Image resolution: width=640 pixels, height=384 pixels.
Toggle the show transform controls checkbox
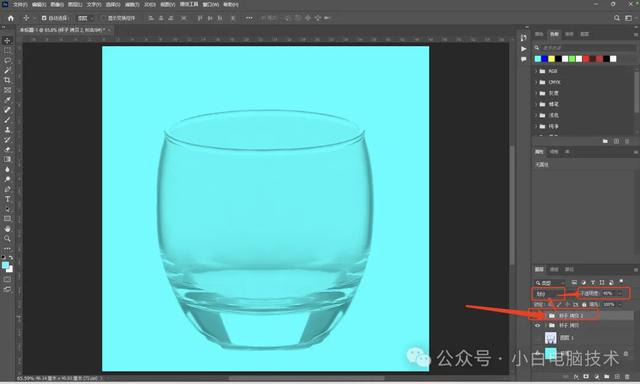click(x=103, y=18)
